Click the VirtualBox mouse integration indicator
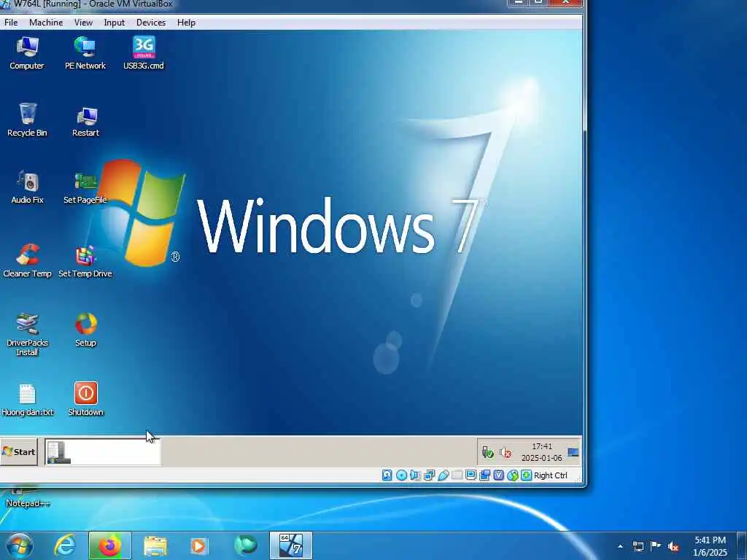This screenshot has width=747, height=560. point(512,475)
